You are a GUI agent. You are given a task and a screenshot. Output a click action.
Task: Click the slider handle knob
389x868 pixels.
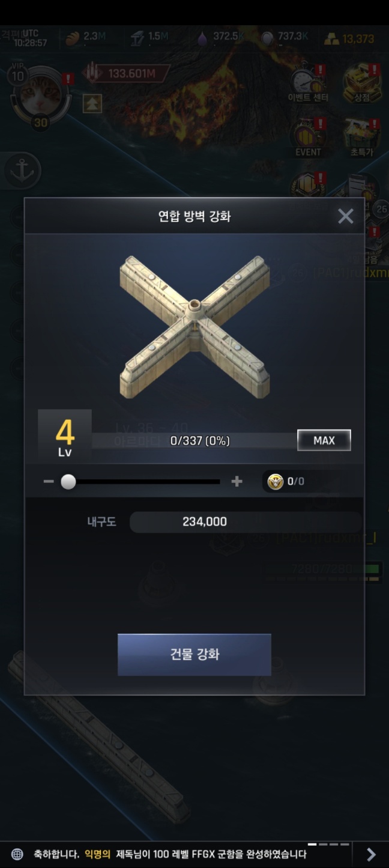click(68, 482)
